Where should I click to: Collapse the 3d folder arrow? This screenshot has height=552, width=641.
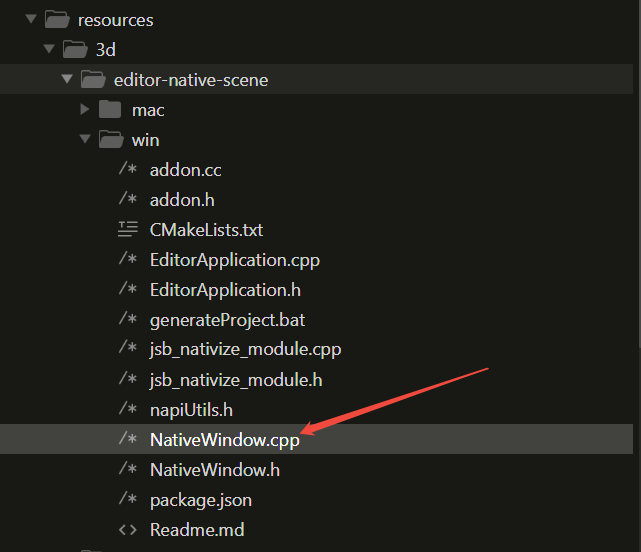tap(48, 49)
